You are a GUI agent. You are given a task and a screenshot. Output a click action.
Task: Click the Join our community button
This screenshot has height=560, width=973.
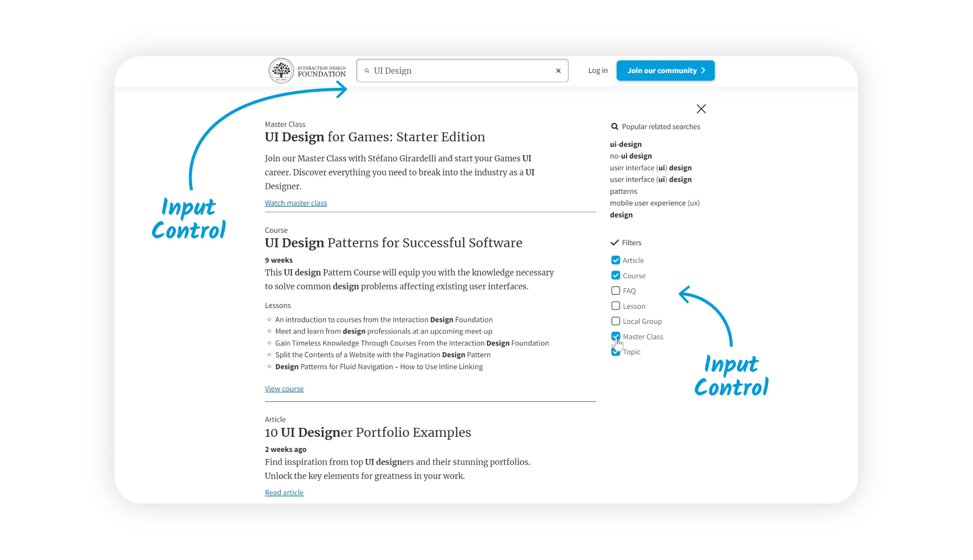[665, 71]
